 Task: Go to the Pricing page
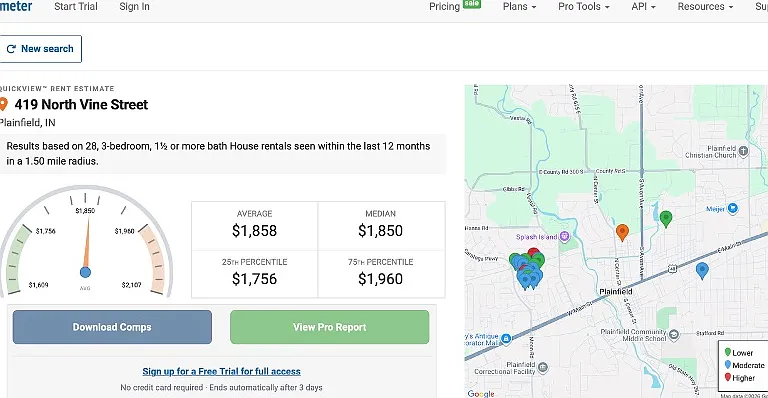pyautogui.click(x=444, y=6)
